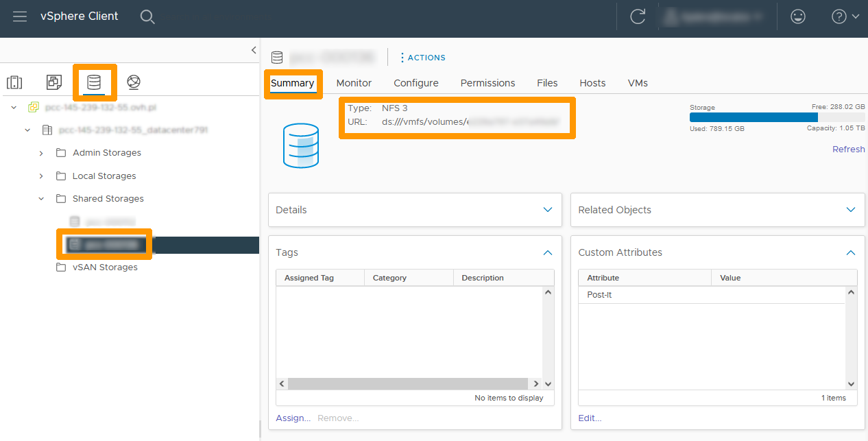Screen dimensions: 868x441
Task: Sort by Attribute column header
Action: click(x=645, y=278)
